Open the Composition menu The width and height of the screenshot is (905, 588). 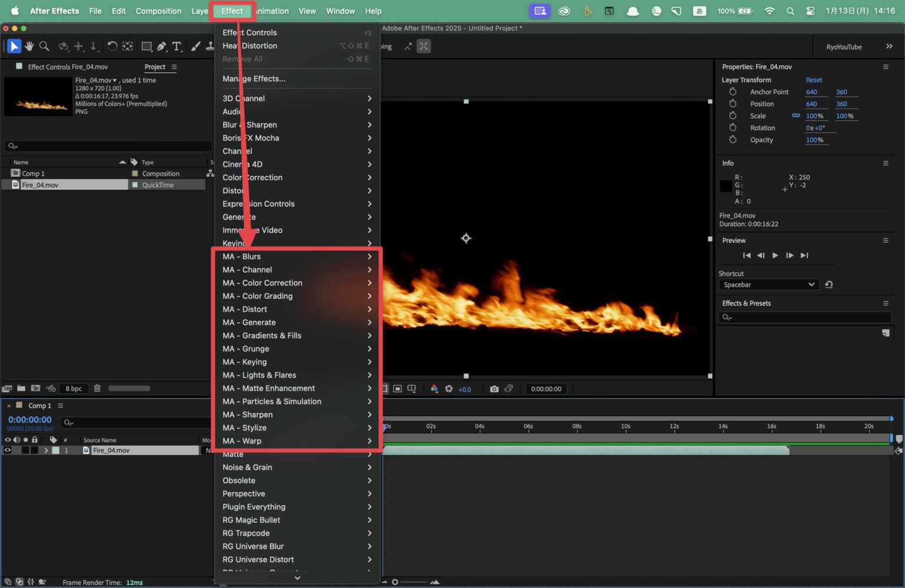point(158,11)
